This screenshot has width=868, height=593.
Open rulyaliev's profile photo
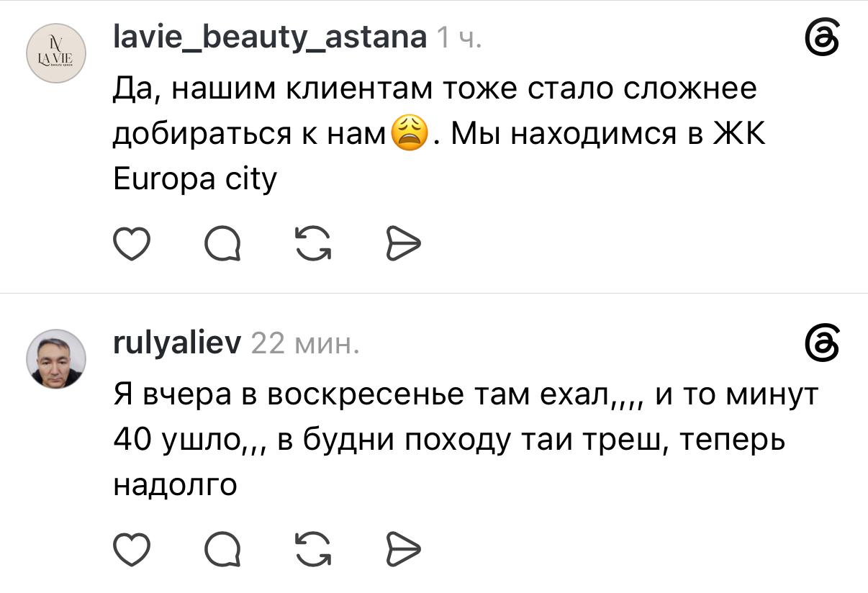pos(57,359)
